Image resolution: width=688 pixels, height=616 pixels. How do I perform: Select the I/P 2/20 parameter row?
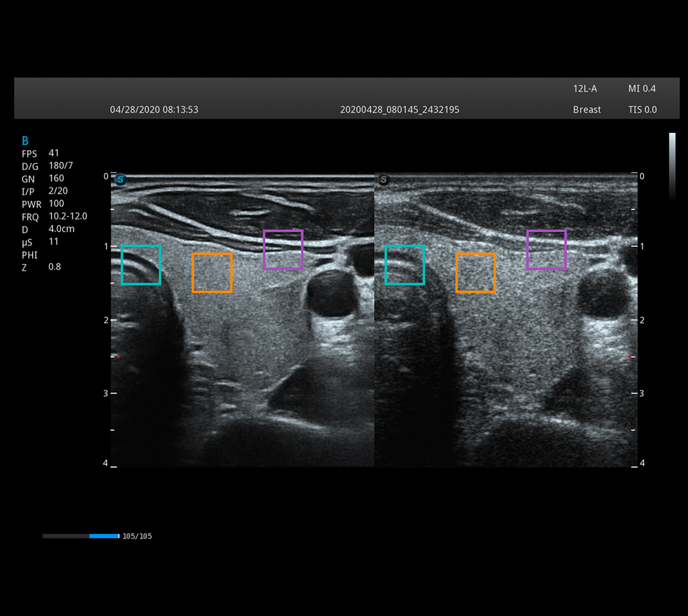pos(45,192)
